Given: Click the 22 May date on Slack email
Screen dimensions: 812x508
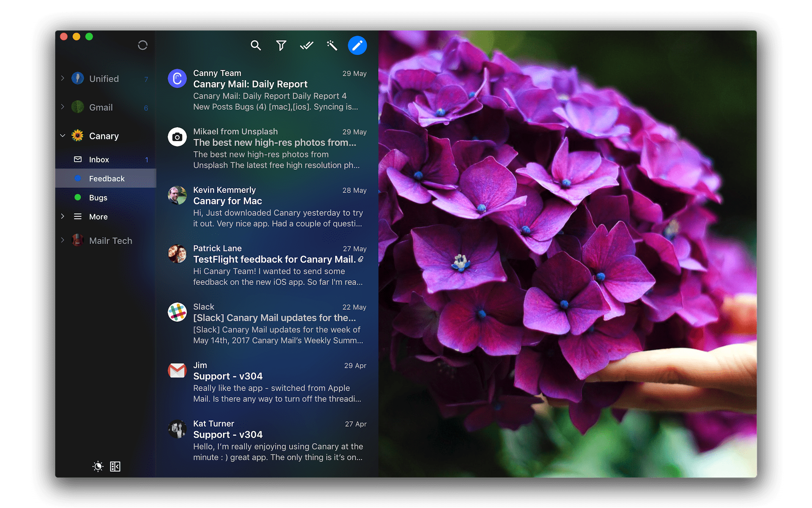Looking at the screenshot, I should [354, 307].
